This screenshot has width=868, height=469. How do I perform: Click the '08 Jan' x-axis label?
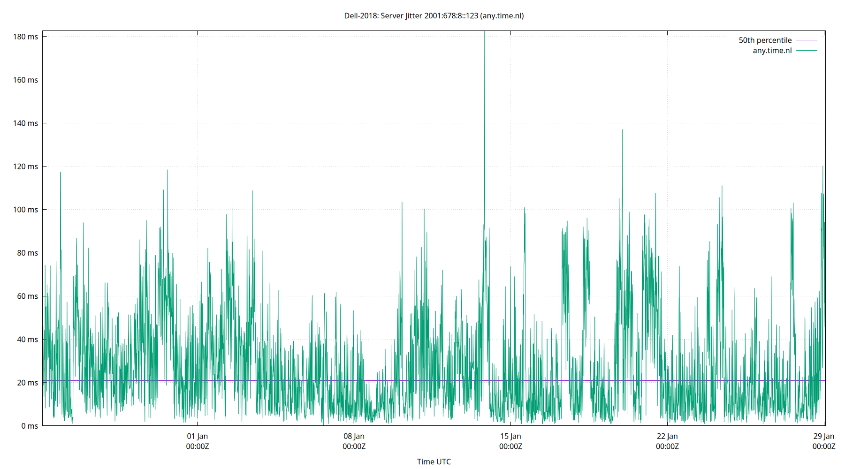pos(354,436)
